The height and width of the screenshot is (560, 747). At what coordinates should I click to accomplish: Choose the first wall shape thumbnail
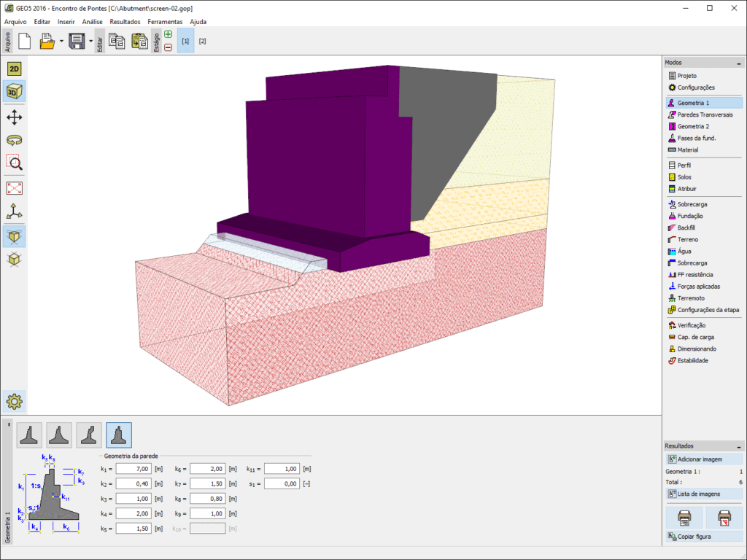tap(29, 435)
